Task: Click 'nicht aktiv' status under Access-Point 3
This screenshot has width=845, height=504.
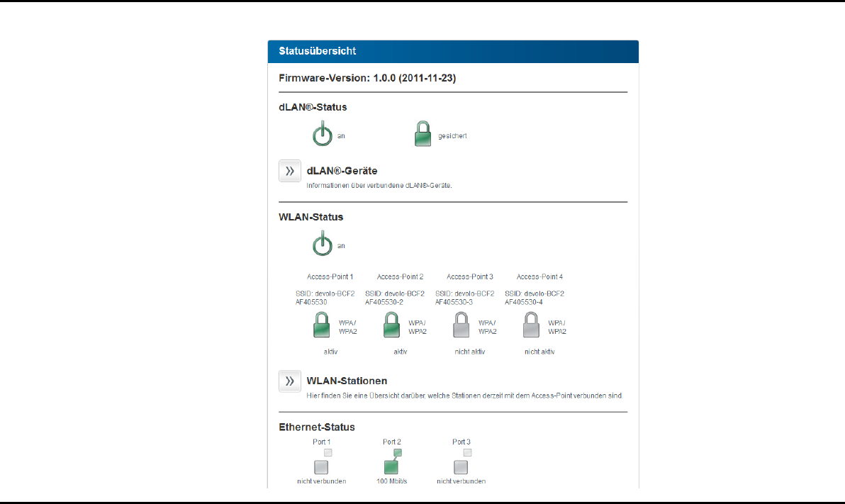Action: pyautogui.click(x=469, y=352)
